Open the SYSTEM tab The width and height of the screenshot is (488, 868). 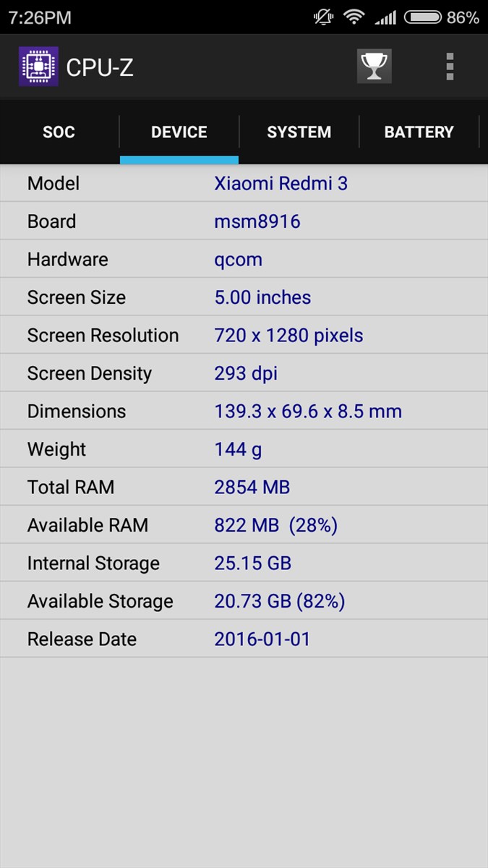[x=299, y=132]
